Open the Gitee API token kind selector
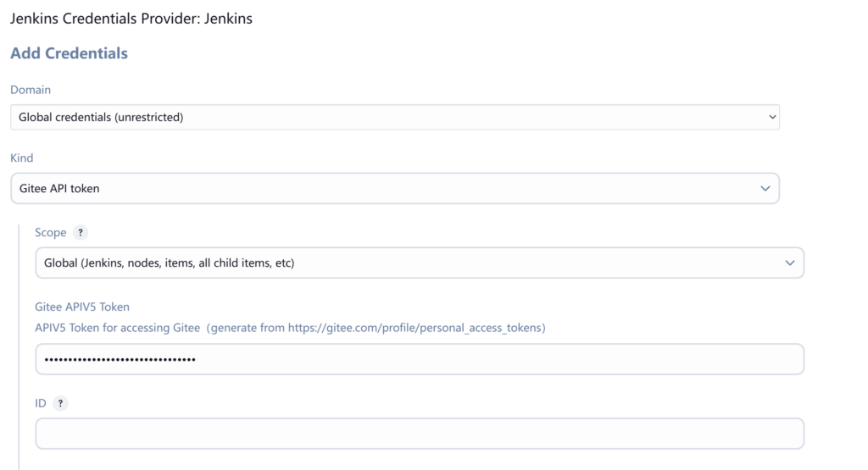 [x=394, y=188]
